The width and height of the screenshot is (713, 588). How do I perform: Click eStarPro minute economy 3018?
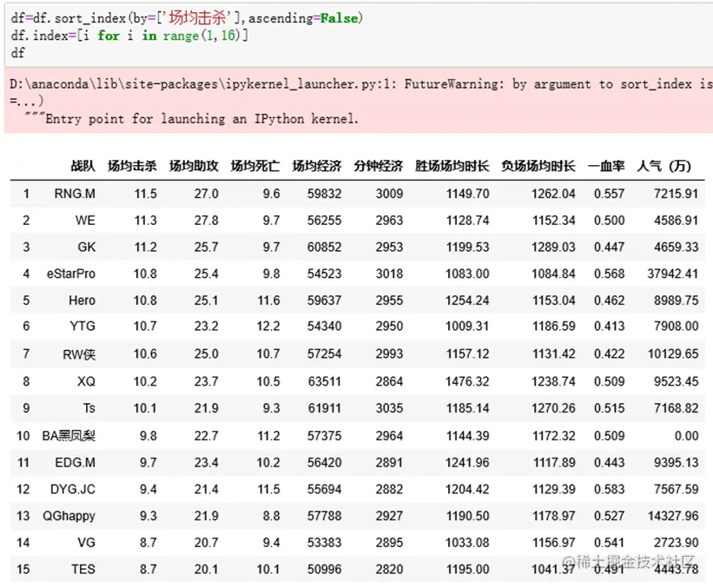389,274
